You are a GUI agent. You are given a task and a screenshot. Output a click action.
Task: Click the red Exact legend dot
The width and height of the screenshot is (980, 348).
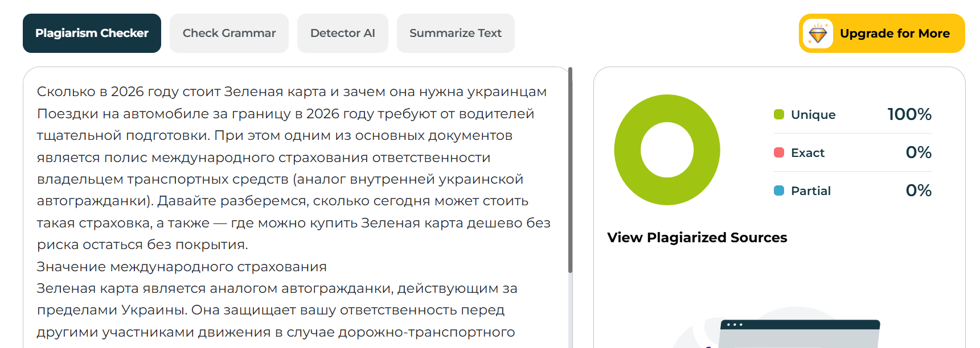click(x=779, y=152)
